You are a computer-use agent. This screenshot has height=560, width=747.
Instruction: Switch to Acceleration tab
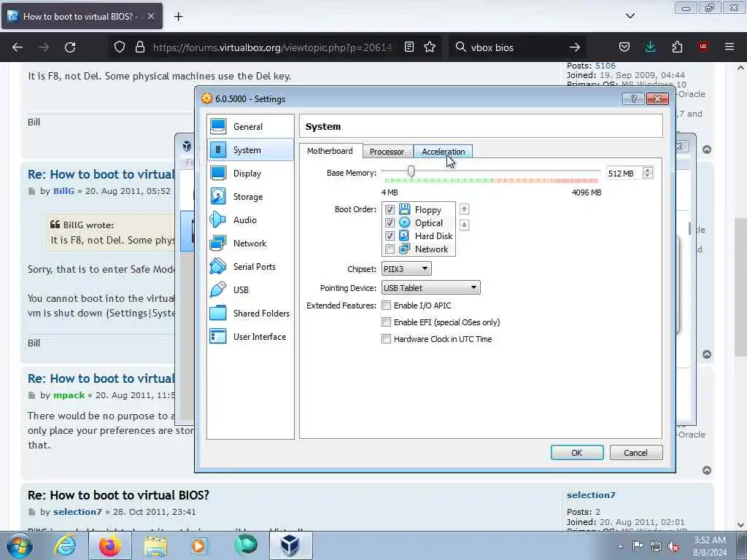point(443,152)
